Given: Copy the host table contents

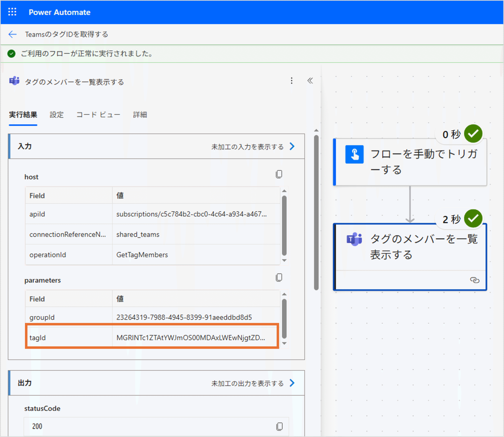Looking at the screenshot, I should click(279, 174).
